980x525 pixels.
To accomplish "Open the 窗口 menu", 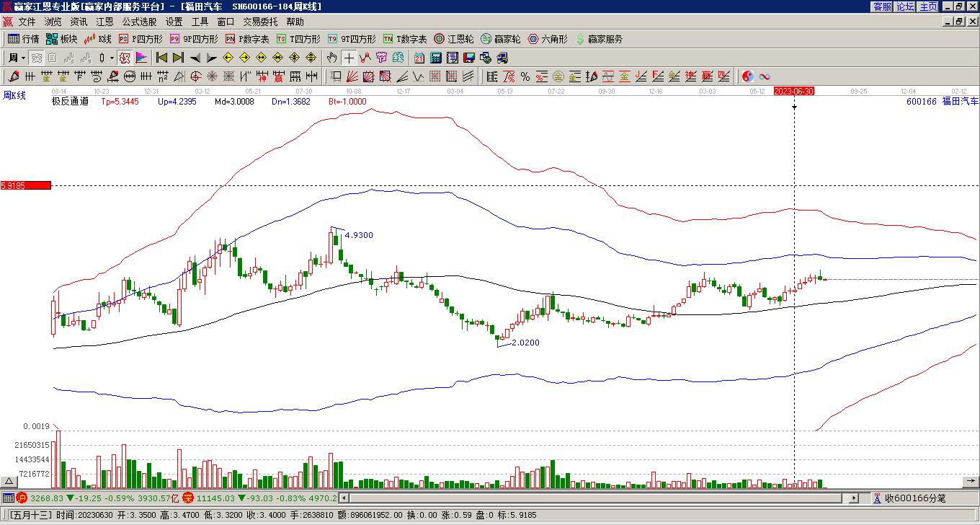I will pos(226,22).
